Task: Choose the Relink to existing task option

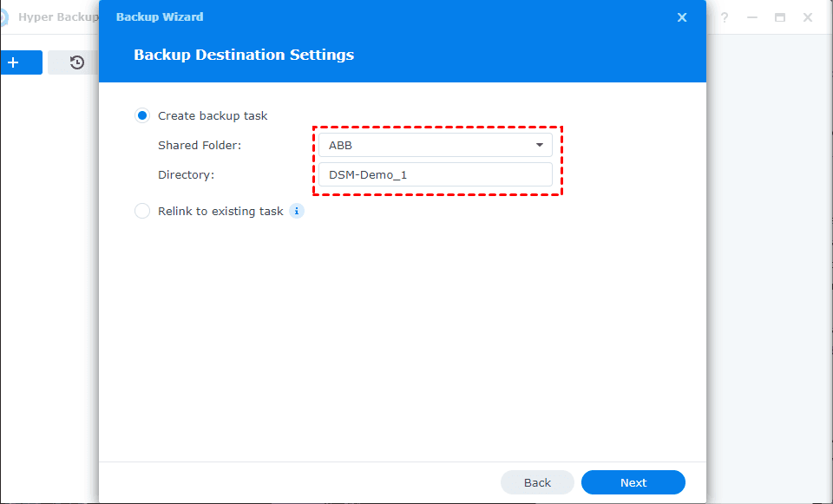Action: pyautogui.click(x=142, y=211)
